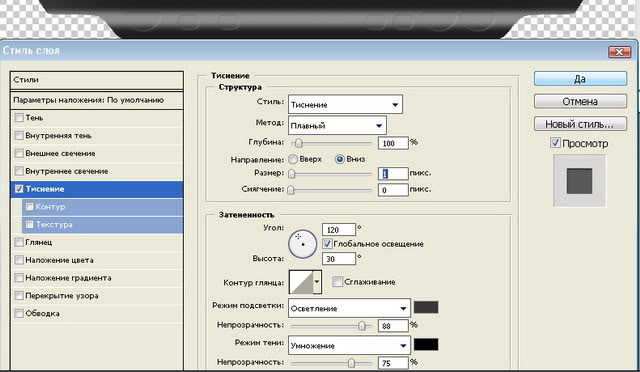Open the black shadow color swatch
The width and height of the screenshot is (640, 372).
coord(426,344)
